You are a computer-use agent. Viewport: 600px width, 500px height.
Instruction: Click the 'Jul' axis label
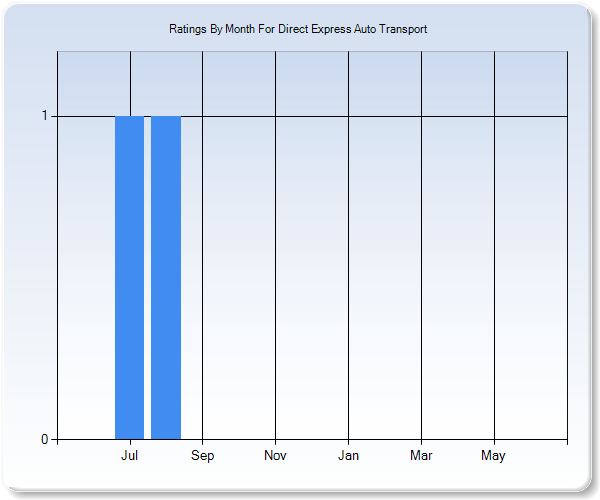click(x=129, y=455)
